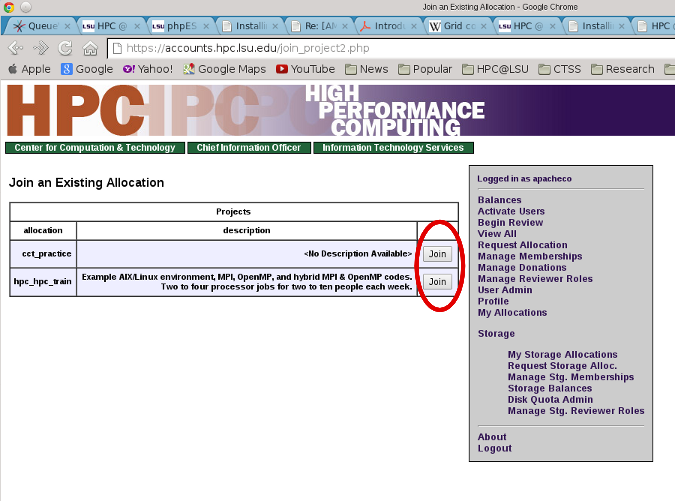Click the browser Back arrow
Screen dimensions: 675x501
[x=15, y=48]
